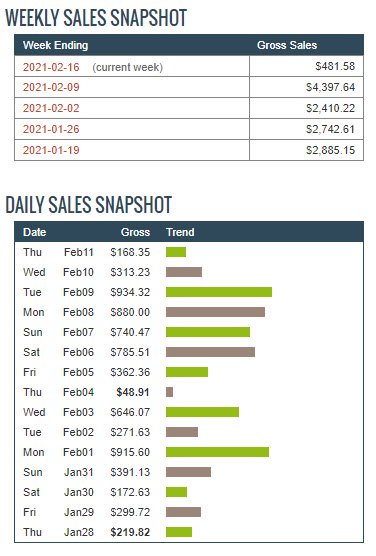The height and width of the screenshot is (556, 376).
Task: Click the Week Ending column header
Action: (55, 45)
